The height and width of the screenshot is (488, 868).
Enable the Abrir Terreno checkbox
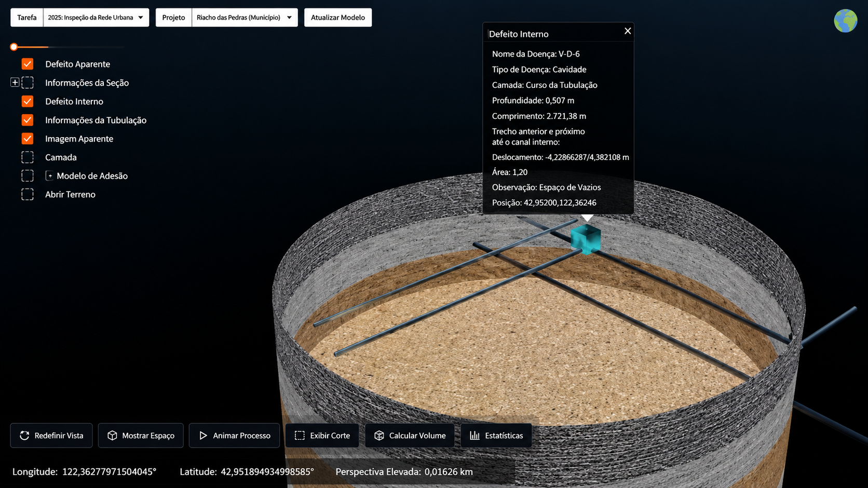pyautogui.click(x=28, y=195)
